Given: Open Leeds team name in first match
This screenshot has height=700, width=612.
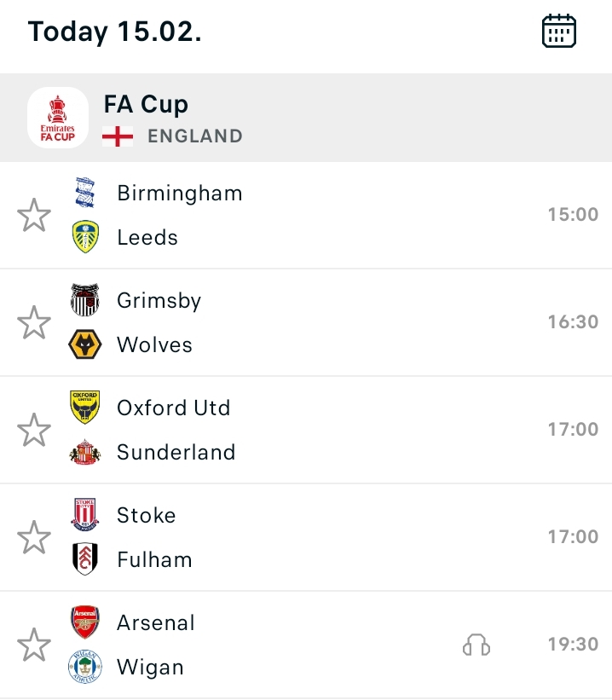Looking at the screenshot, I should click(x=147, y=238).
